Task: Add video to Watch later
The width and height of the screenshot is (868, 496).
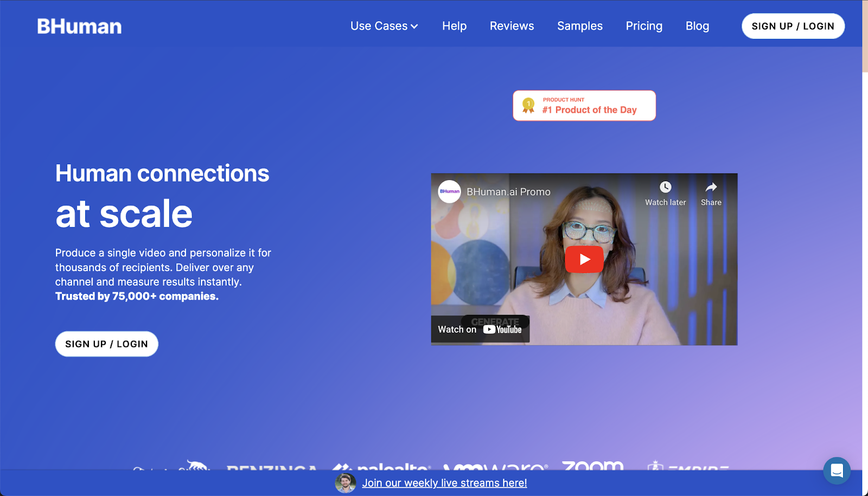Action: tap(666, 194)
